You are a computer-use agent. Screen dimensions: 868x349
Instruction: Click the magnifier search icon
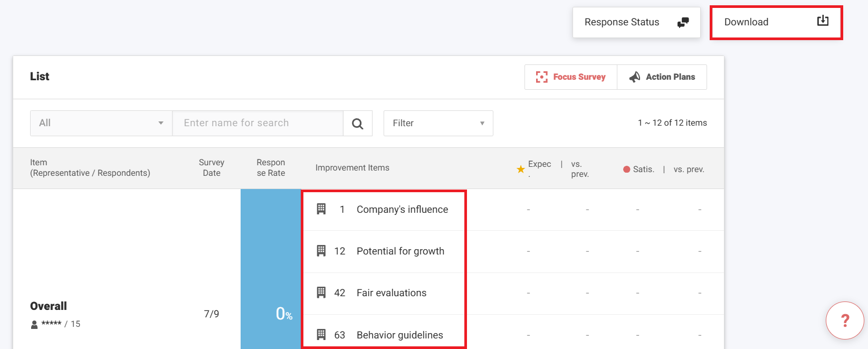click(357, 124)
